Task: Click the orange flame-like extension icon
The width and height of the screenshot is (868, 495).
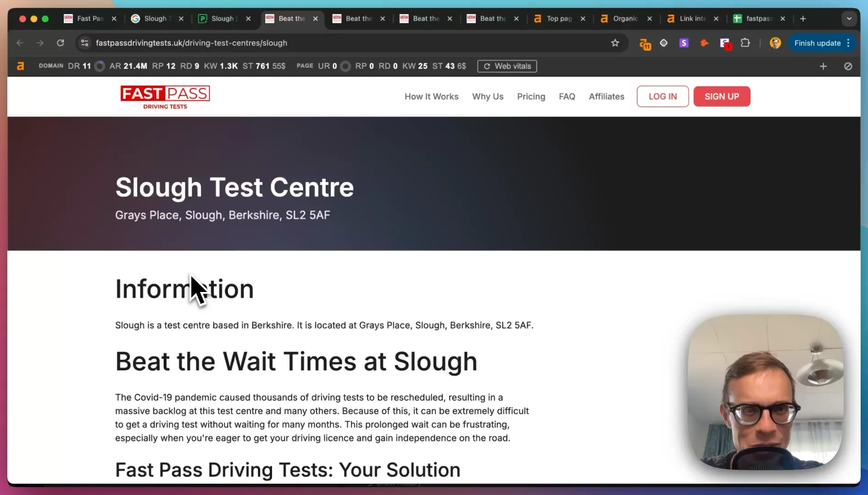Action: point(704,43)
